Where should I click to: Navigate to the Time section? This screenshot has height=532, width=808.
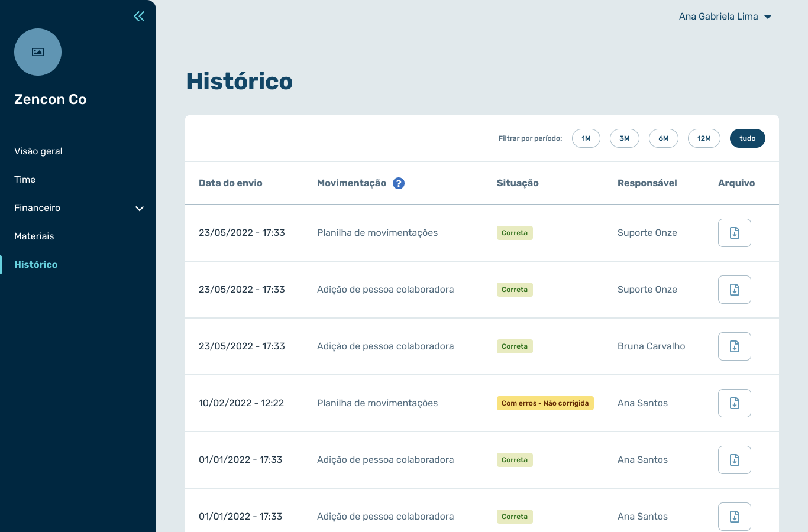(x=24, y=179)
